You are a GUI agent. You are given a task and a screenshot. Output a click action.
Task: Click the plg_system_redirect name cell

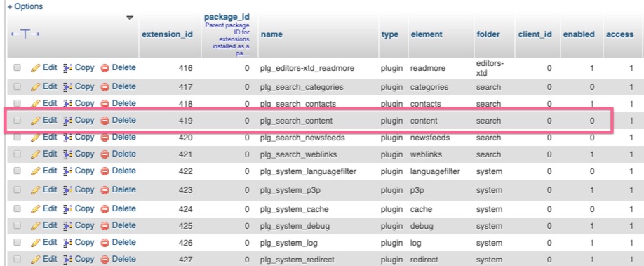pos(297,260)
